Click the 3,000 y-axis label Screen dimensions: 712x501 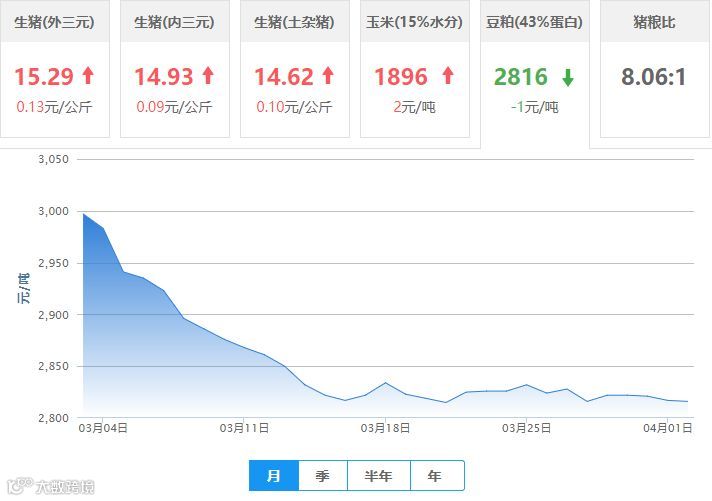pyautogui.click(x=53, y=211)
